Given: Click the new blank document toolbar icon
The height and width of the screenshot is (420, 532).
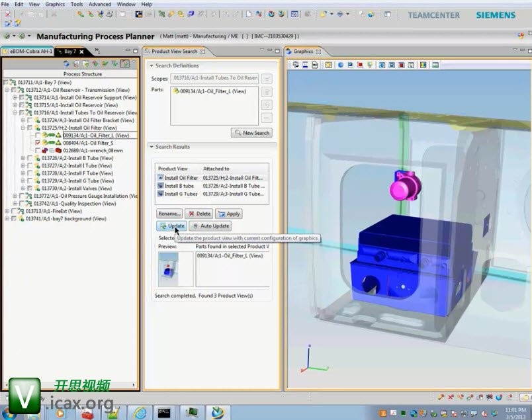Looking at the screenshot, I should pos(249,15).
